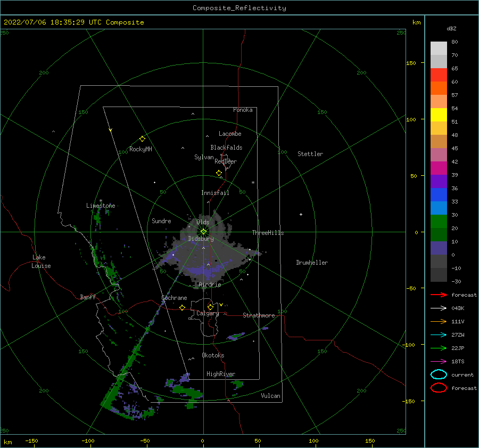Select the yellow diamond marker beside RockyMH
Viewport: 479px width, 448px height.
pyautogui.click(x=142, y=139)
